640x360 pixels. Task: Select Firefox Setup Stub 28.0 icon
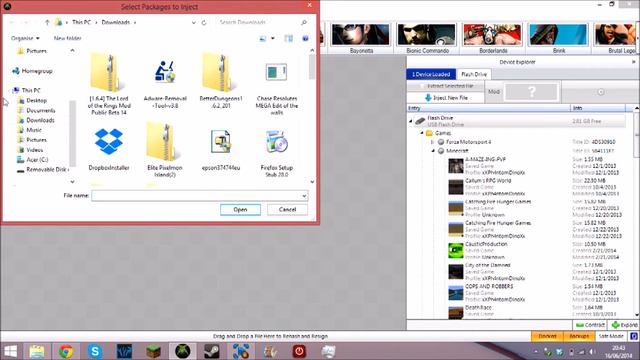pos(277,141)
